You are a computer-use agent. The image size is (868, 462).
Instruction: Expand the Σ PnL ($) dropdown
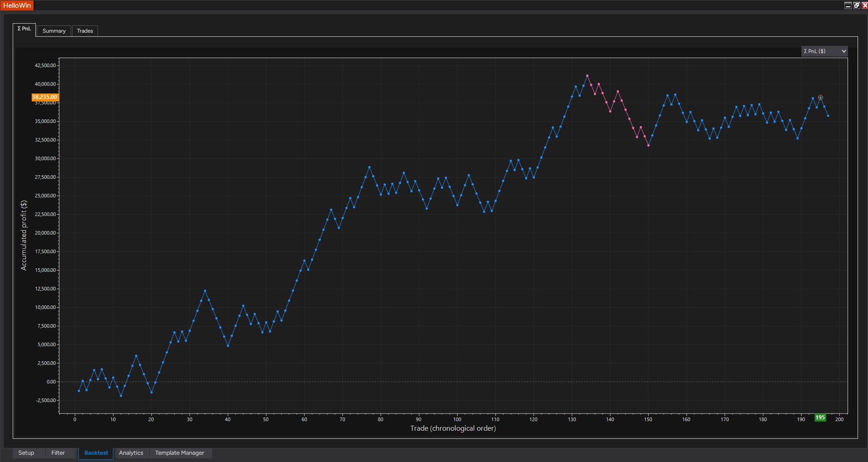click(x=824, y=51)
